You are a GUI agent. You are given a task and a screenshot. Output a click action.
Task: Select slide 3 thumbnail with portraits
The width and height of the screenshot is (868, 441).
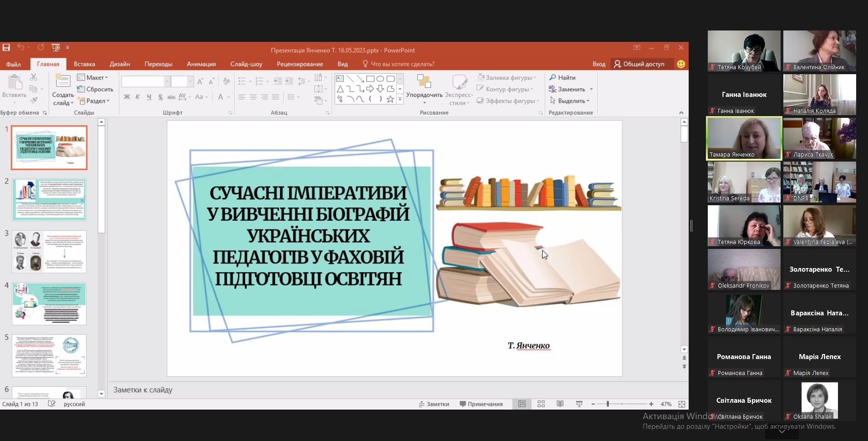pyautogui.click(x=49, y=251)
